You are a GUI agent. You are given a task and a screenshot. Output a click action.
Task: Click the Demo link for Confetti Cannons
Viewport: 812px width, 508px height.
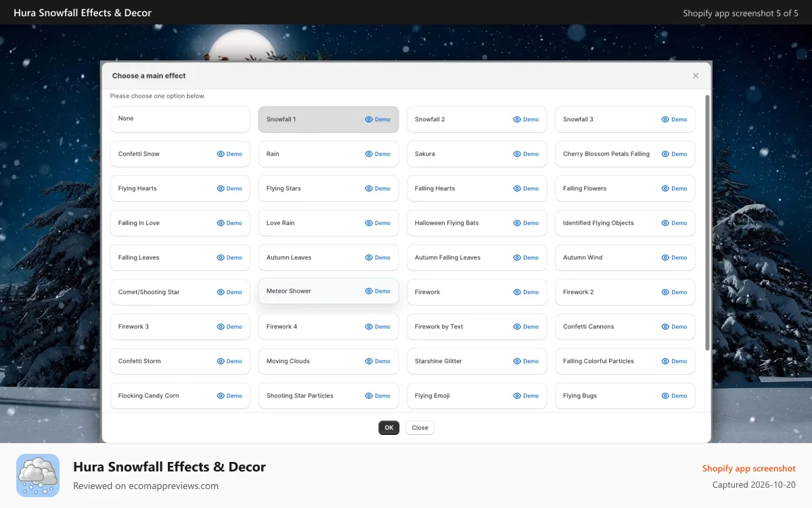tap(674, 326)
